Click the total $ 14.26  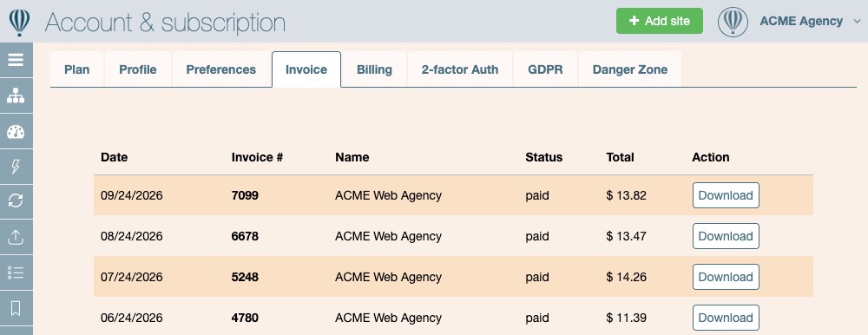click(x=626, y=277)
